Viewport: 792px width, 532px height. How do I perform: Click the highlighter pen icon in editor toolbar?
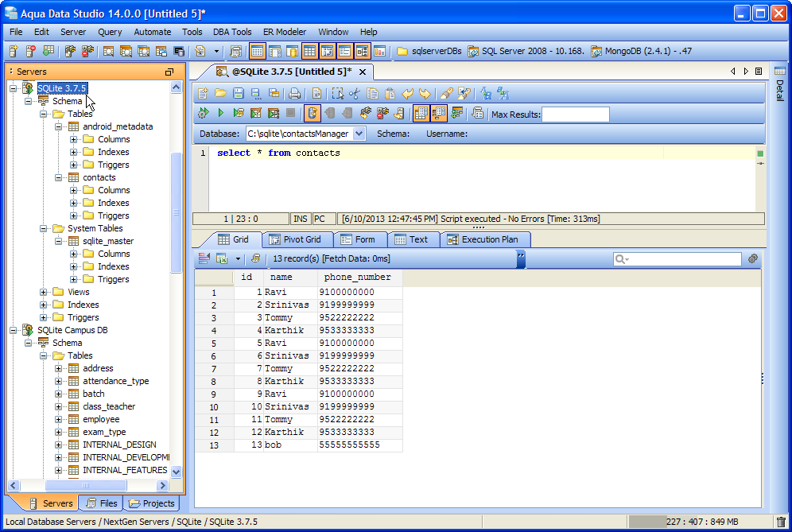click(447, 94)
